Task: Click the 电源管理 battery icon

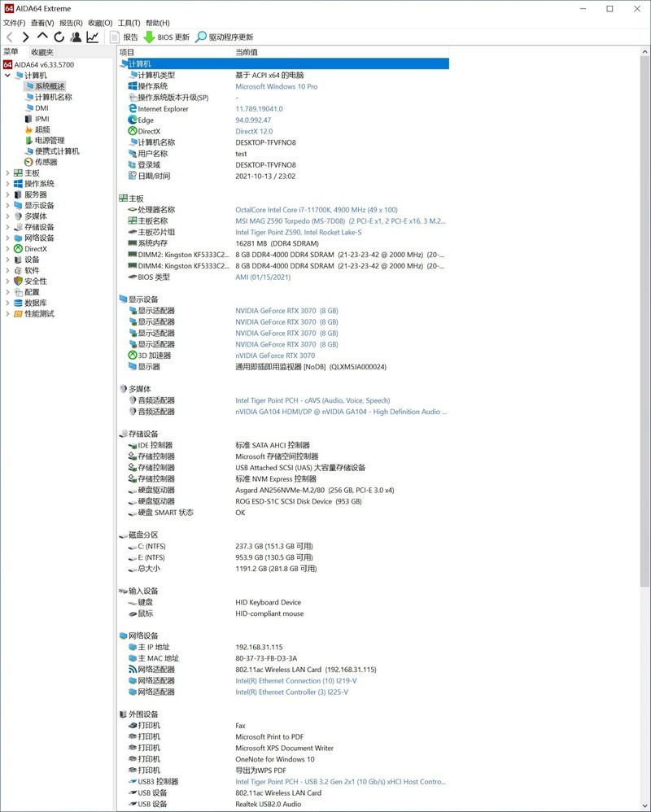Action: 29,140
